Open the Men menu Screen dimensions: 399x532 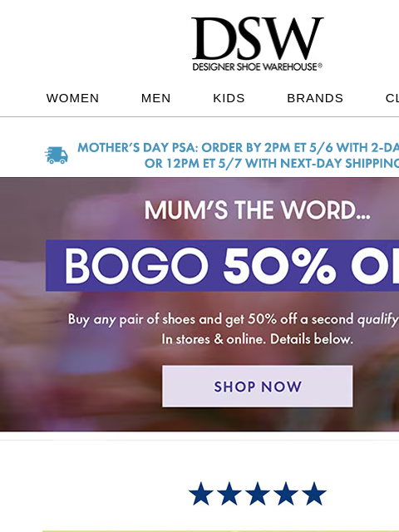156,98
